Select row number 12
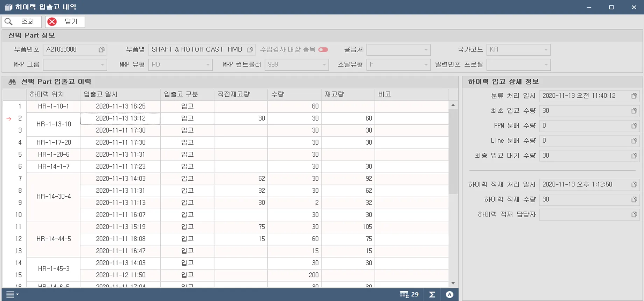This screenshot has height=301, width=644. click(x=14, y=239)
